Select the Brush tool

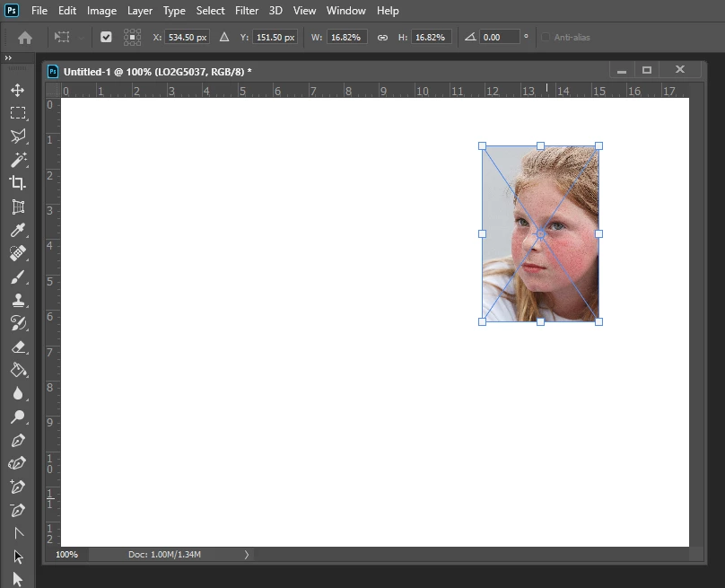point(18,276)
